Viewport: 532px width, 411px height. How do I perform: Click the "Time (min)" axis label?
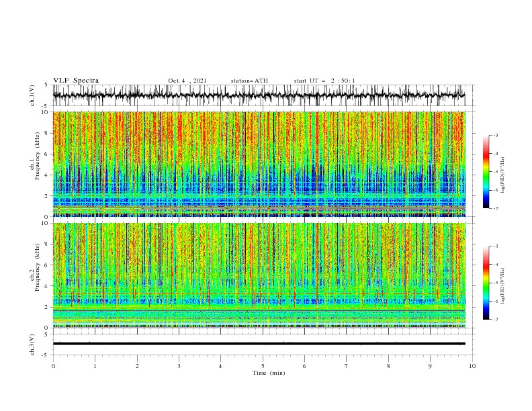pyautogui.click(x=269, y=373)
